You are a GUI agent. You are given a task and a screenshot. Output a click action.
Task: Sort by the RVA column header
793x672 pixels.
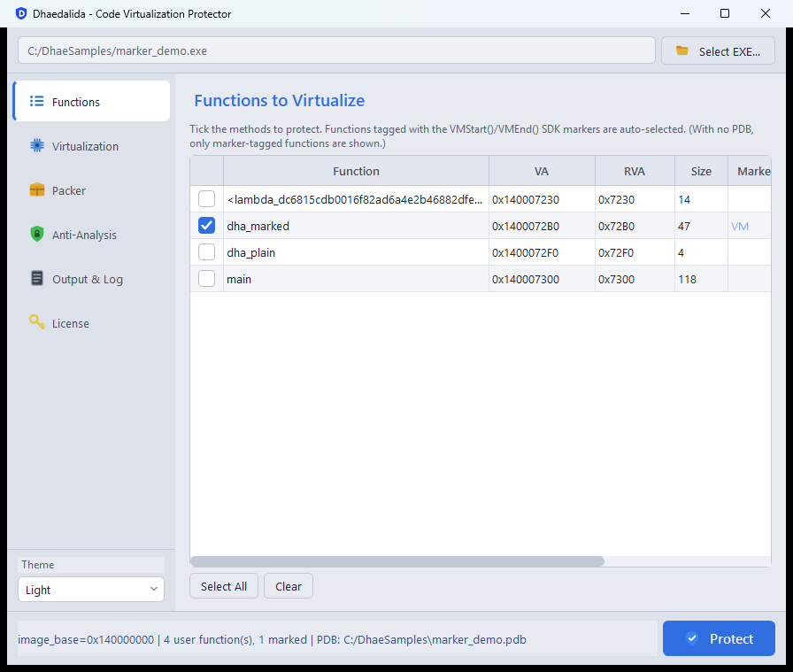(635, 171)
